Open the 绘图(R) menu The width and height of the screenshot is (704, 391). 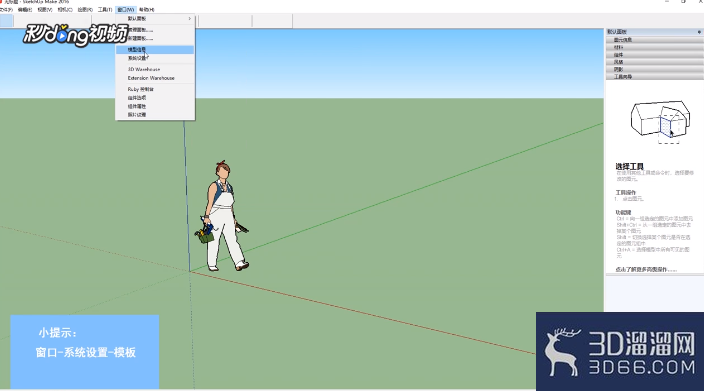tap(85, 9)
